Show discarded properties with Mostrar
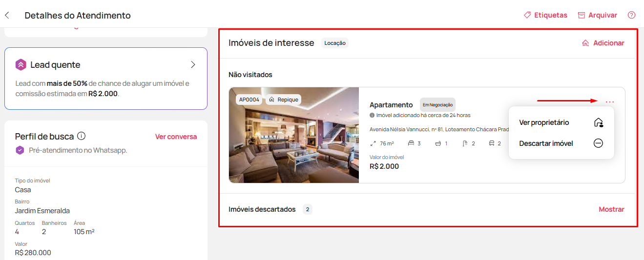Screen dimensions: 644x260 pos(612,209)
